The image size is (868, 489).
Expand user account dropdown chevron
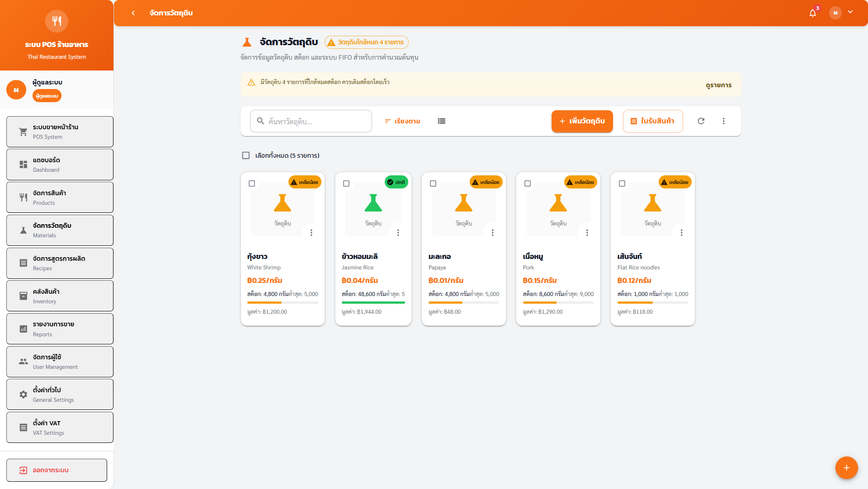click(850, 12)
